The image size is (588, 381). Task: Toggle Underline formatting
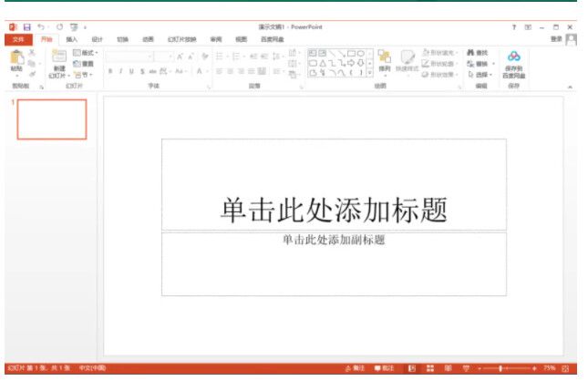click(131, 71)
